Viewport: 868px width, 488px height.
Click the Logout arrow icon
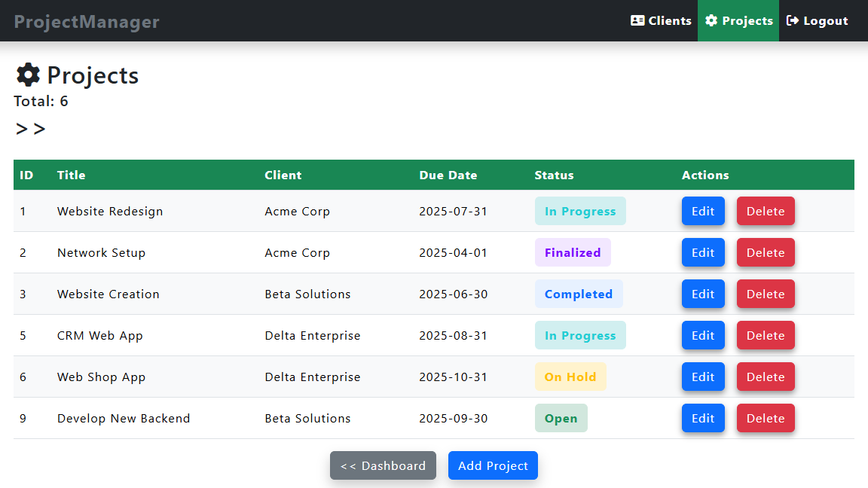pos(792,20)
